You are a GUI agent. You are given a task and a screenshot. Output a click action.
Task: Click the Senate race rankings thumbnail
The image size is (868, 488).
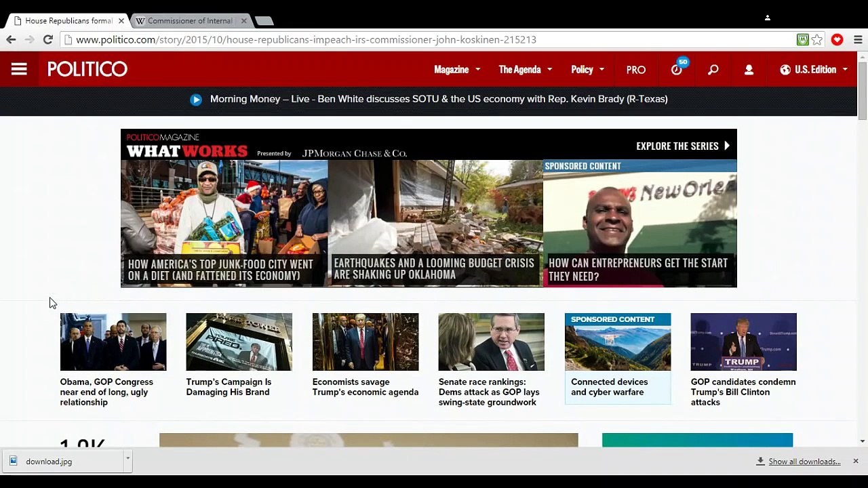(492, 342)
